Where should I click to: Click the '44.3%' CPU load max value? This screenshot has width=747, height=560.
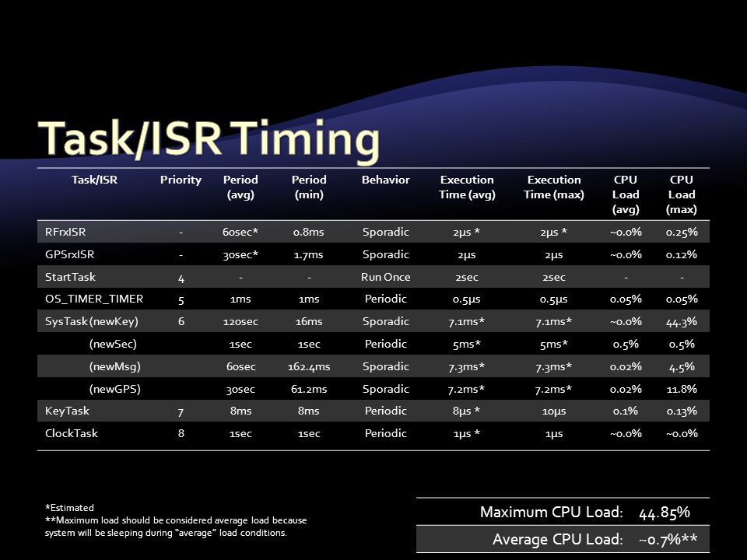tap(682, 322)
